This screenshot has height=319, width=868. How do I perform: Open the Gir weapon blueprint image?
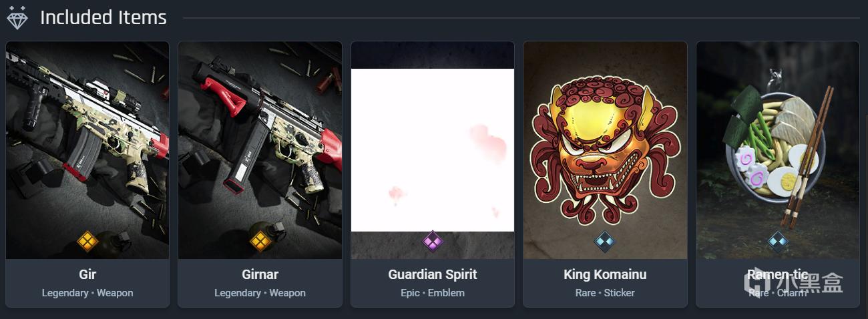pyautogui.click(x=87, y=150)
